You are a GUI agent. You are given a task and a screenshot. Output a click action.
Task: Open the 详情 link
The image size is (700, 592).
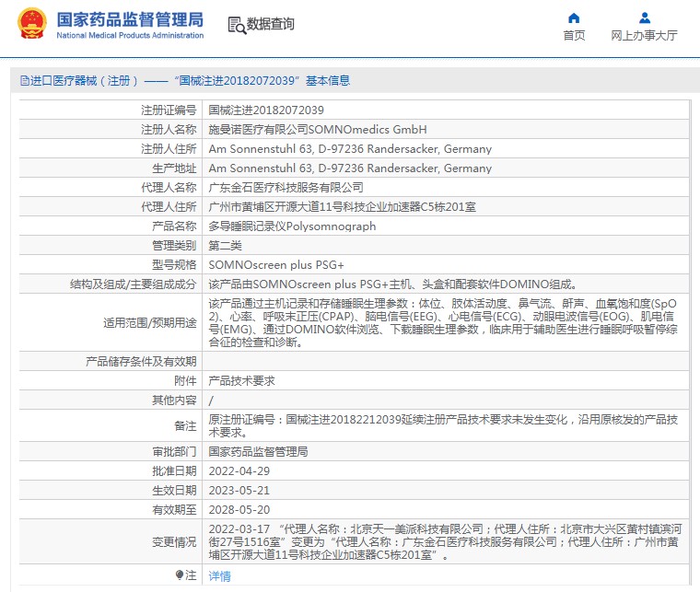[219, 576]
